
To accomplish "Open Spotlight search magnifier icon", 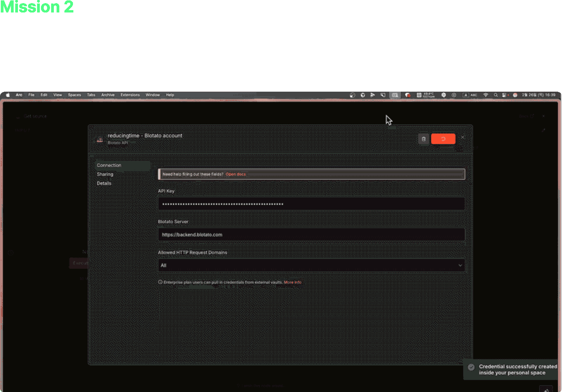I will (x=496, y=95).
